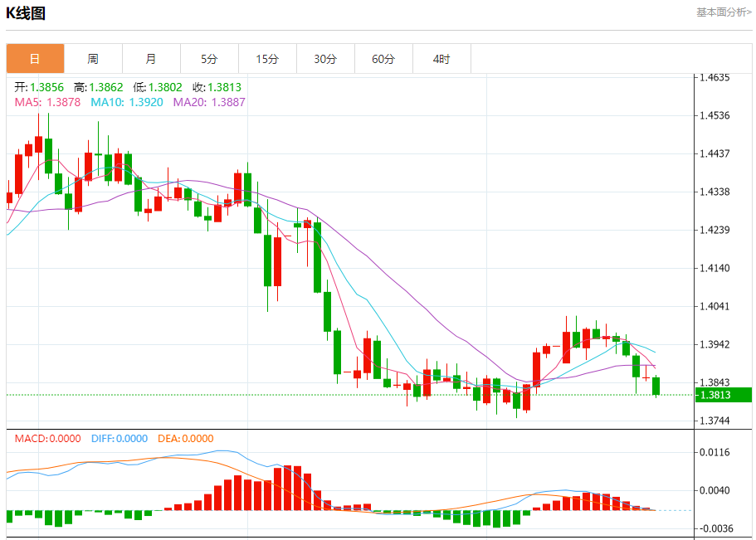756x540 pixels.
Task: Click the -0.0036 MACD axis label
Action: (x=716, y=529)
